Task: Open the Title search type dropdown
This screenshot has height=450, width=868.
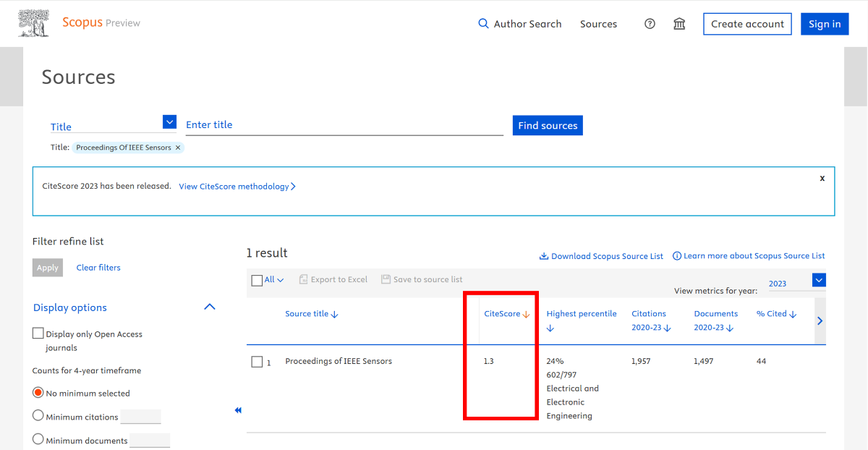Action: (x=169, y=122)
